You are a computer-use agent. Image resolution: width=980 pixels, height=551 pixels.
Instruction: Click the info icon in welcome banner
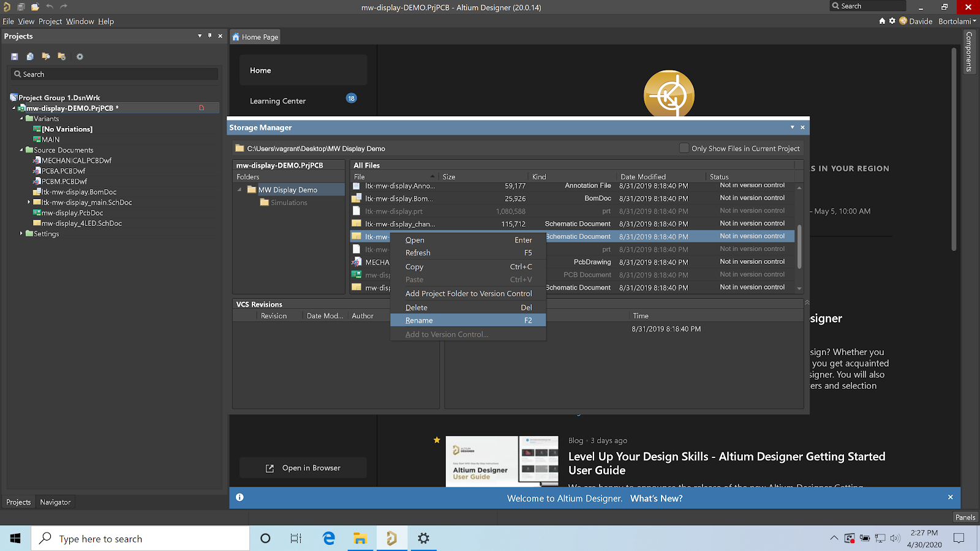(x=239, y=497)
